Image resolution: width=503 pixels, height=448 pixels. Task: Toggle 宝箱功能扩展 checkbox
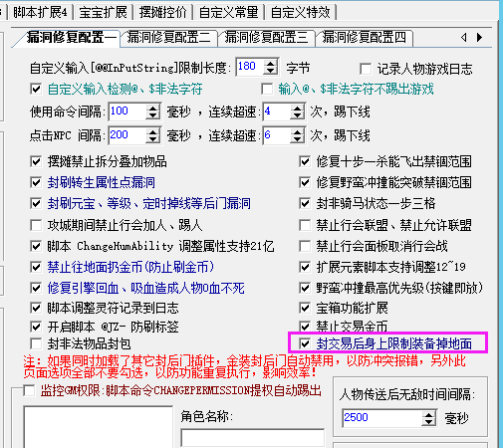tap(305, 308)
